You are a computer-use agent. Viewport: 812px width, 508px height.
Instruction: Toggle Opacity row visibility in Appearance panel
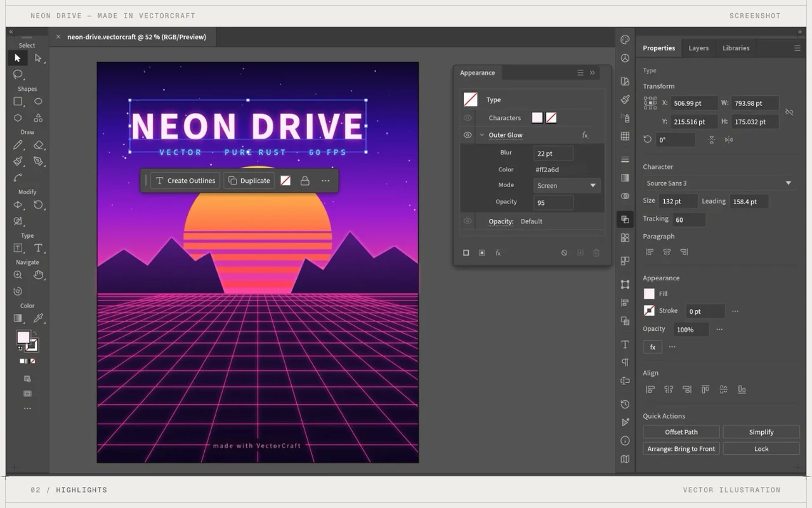tap(468, 221)
